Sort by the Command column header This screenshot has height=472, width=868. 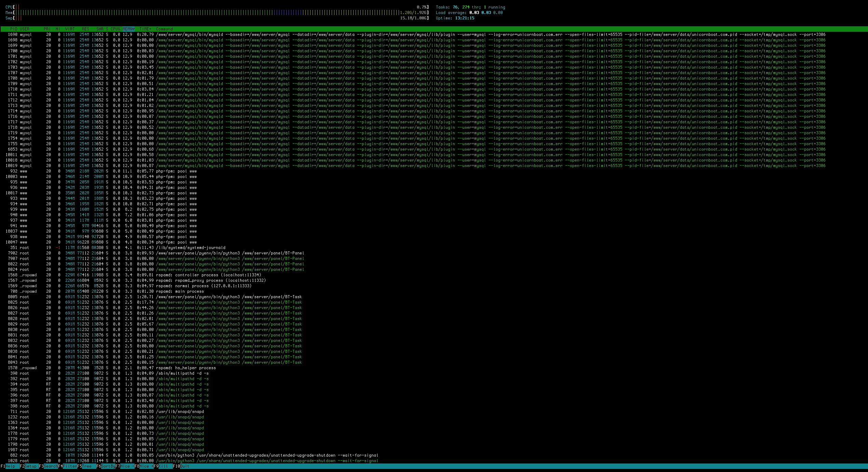click(x=164, y=29)
